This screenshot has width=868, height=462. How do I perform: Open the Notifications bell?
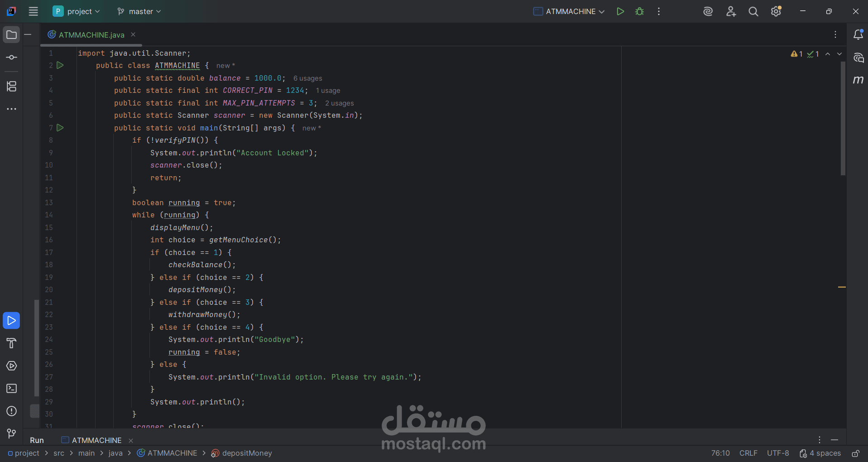point(858,35)
